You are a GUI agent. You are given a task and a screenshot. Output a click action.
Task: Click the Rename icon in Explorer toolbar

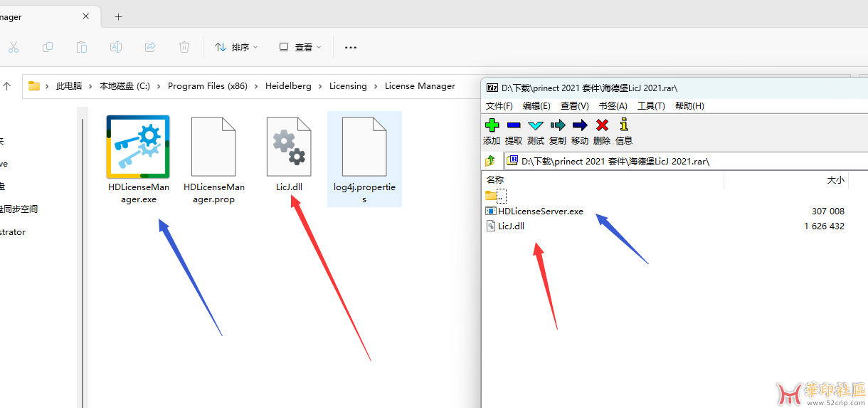[116, 47]
